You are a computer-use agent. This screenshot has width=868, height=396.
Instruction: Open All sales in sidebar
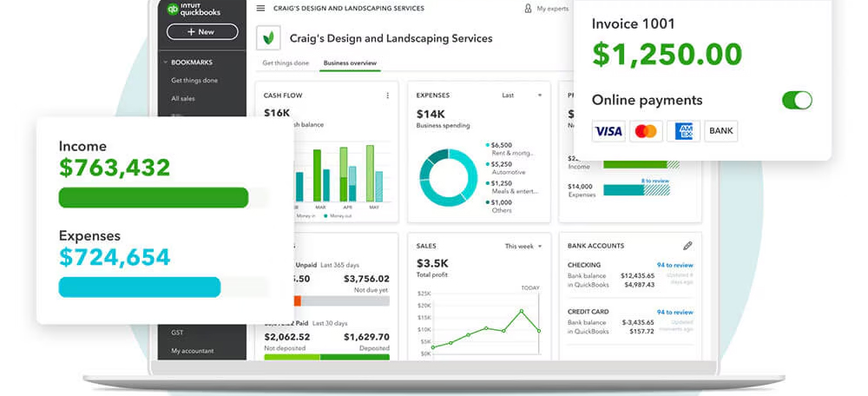[x=182, y=99]
